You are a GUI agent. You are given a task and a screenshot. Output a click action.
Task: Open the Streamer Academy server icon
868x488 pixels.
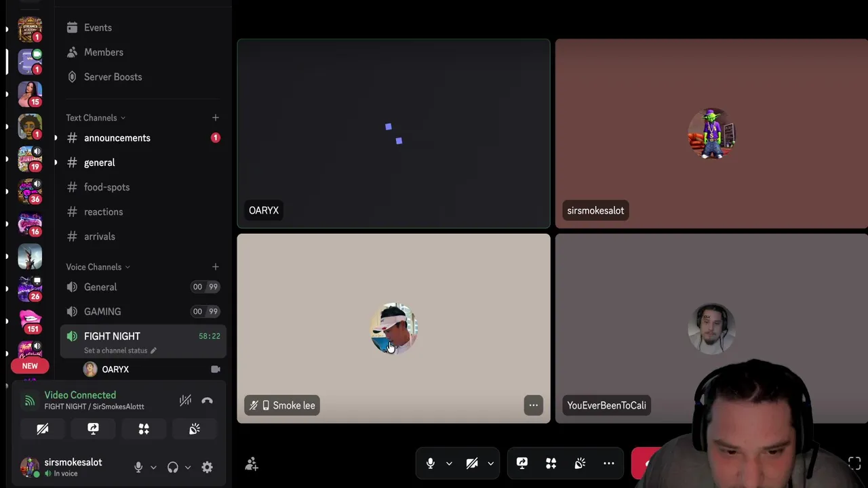(30, 29)
